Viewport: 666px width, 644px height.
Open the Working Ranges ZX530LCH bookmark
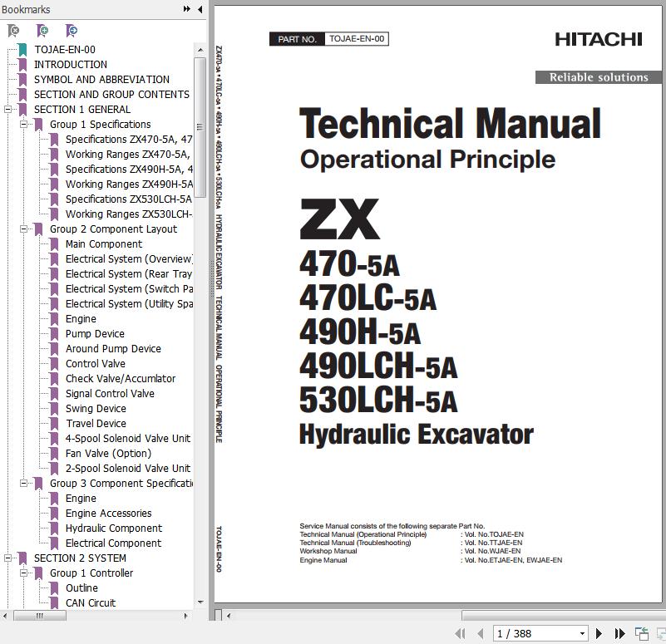pyautogui.click(x=129, y=214)
